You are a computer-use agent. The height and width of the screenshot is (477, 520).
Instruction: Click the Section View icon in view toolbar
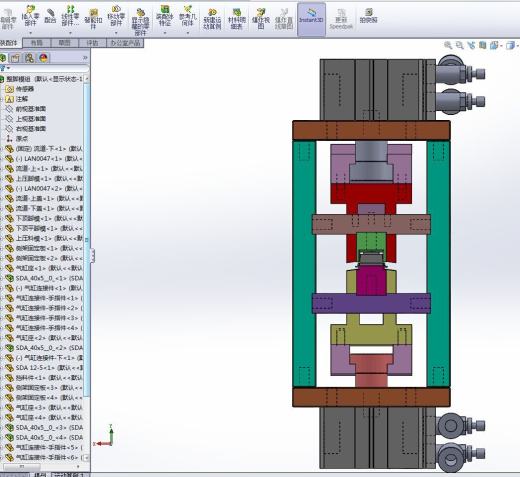482,45
